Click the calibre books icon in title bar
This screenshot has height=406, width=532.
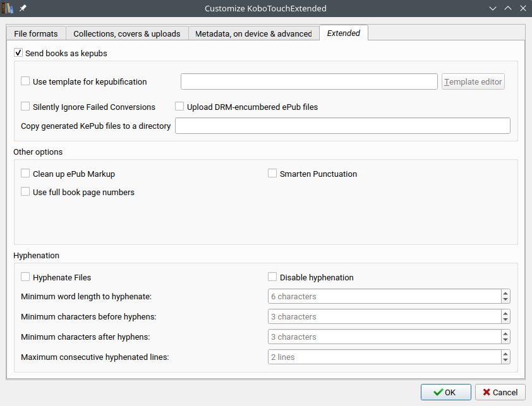[8, 8]
